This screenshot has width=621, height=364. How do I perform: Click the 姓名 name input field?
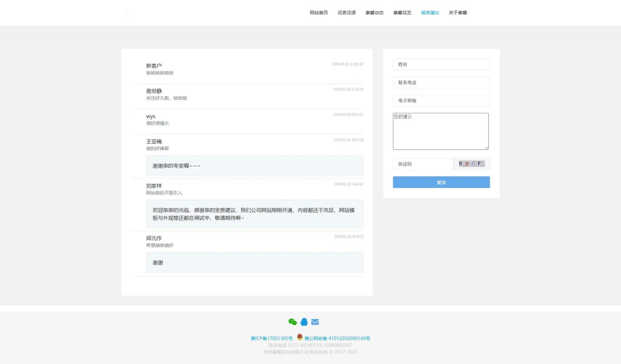441,64
